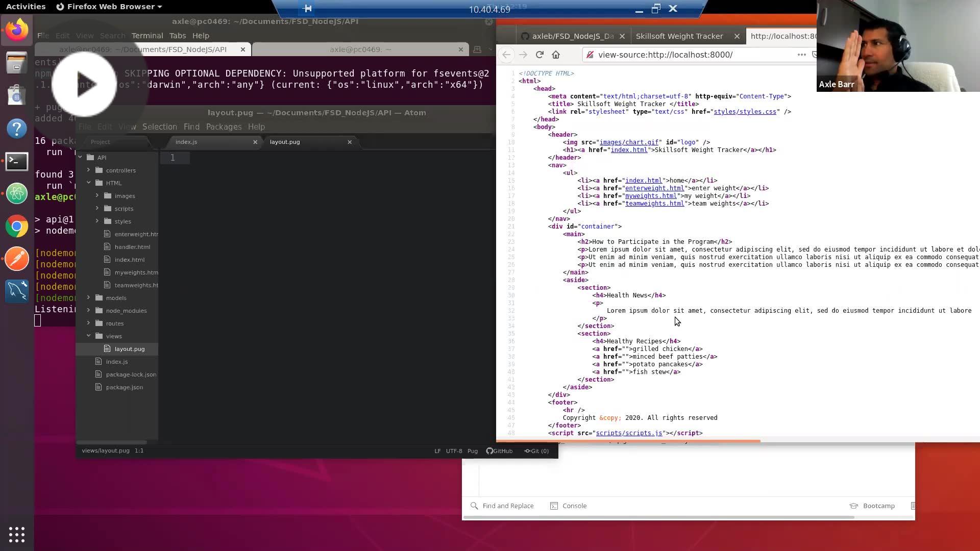Expand the scripts folder
Screen dimensions: 980x551
click(97, 208)
